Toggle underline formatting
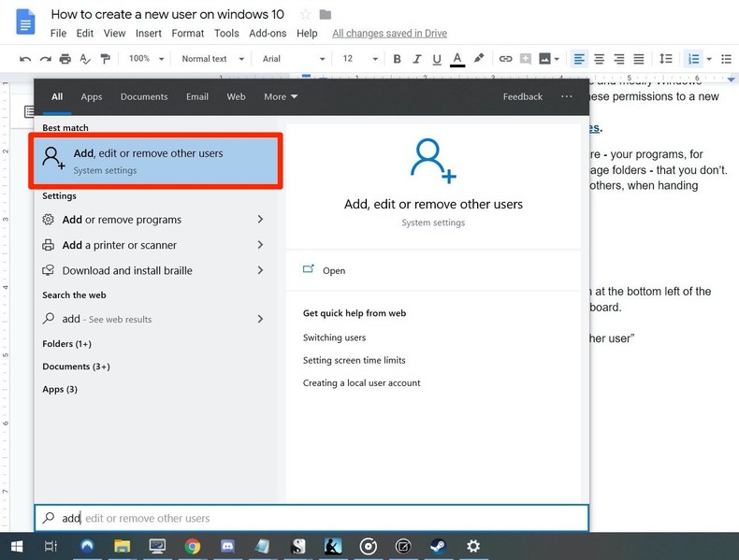 (436, 59)
